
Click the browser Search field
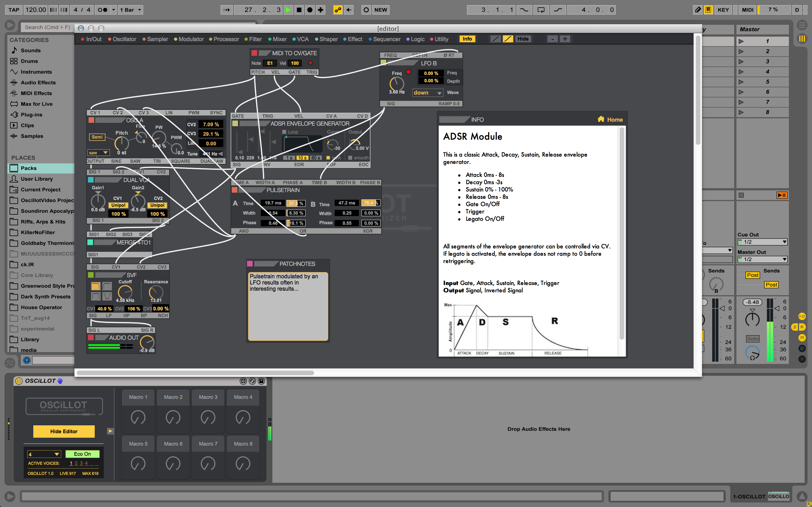click(47, 27)
